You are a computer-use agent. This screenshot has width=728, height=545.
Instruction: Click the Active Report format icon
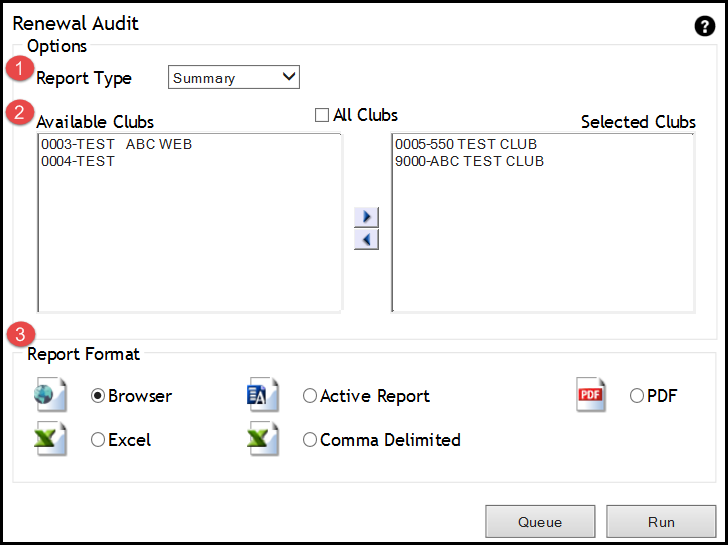(x=262, y=396)
